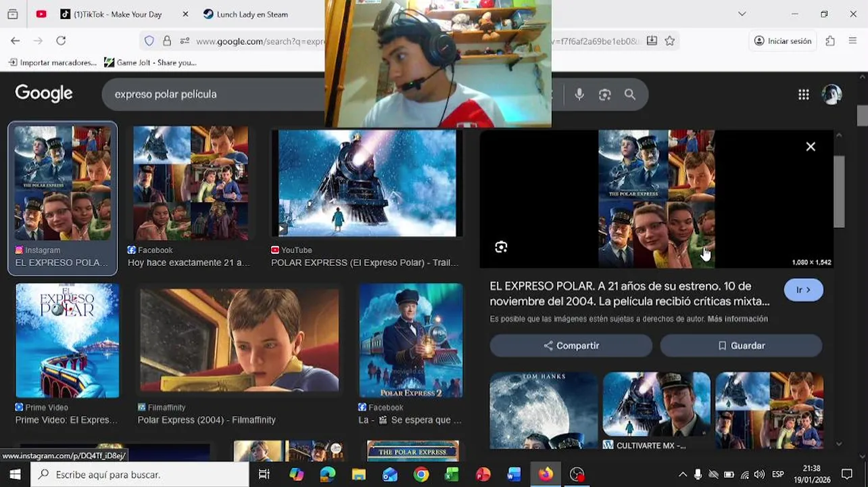Click the site padlock security icon
Viewport: 868px width, 487px height.
[x=167, y=41]
